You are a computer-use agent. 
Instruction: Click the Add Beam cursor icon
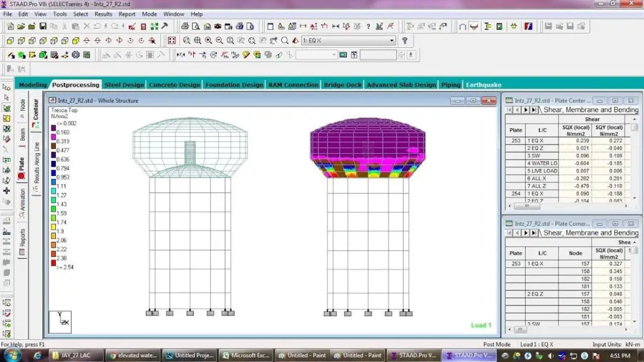10,55
